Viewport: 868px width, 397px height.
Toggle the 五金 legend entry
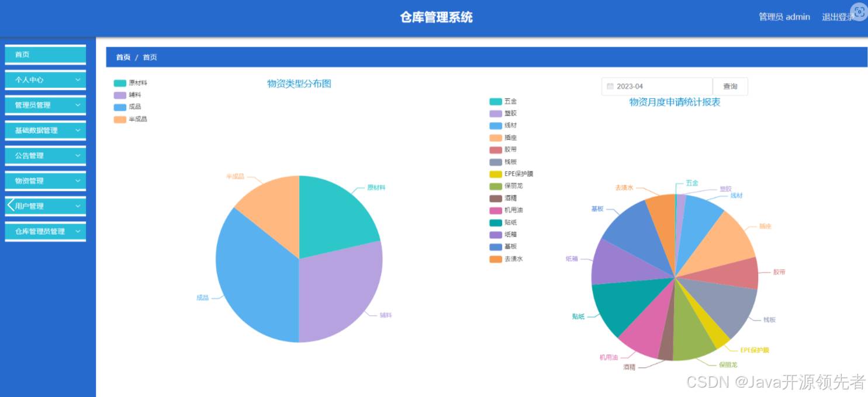point(503,102)
